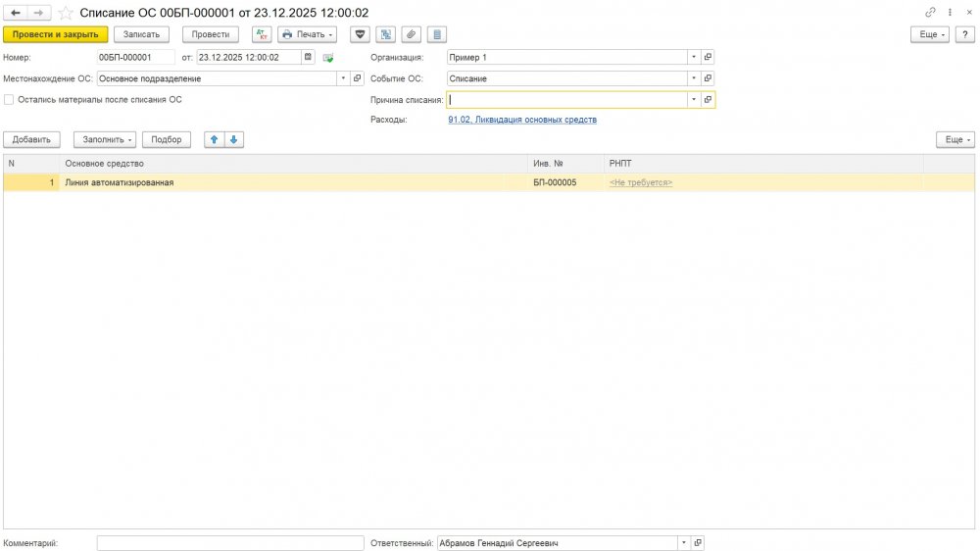This screenshot has height=551, width=980.
Task: Click the attached files paperclip icon
Action: pyautogui.click(x=412, y=34)
